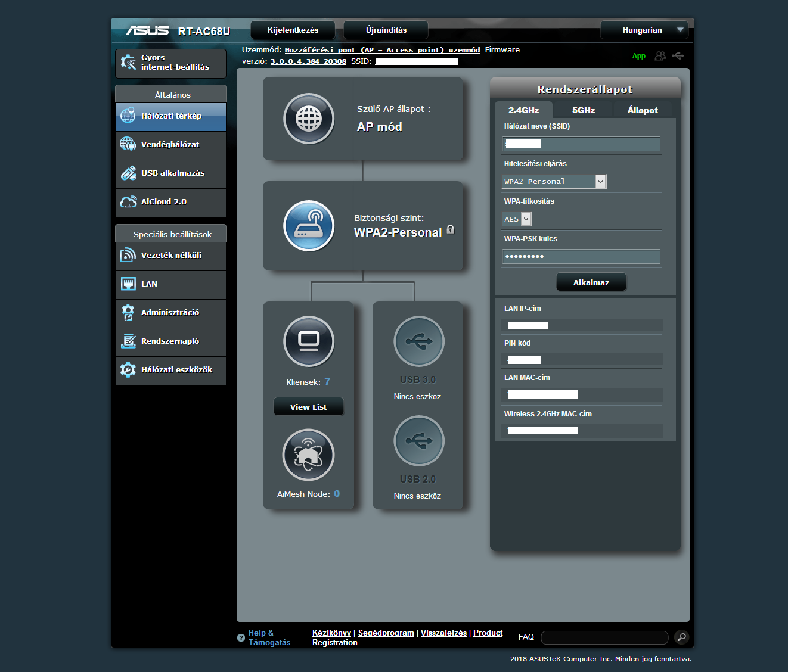The image size is (788, 672).
Task: Open Rendszernapló menu item
Action: click(170, 341)
